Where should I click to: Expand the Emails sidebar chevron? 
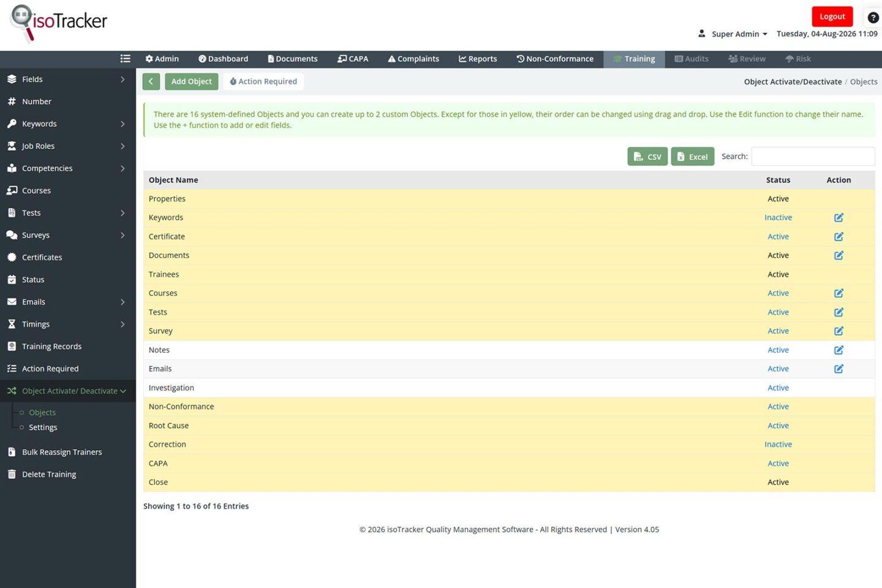pyautogui.click(x=123, y=302)
